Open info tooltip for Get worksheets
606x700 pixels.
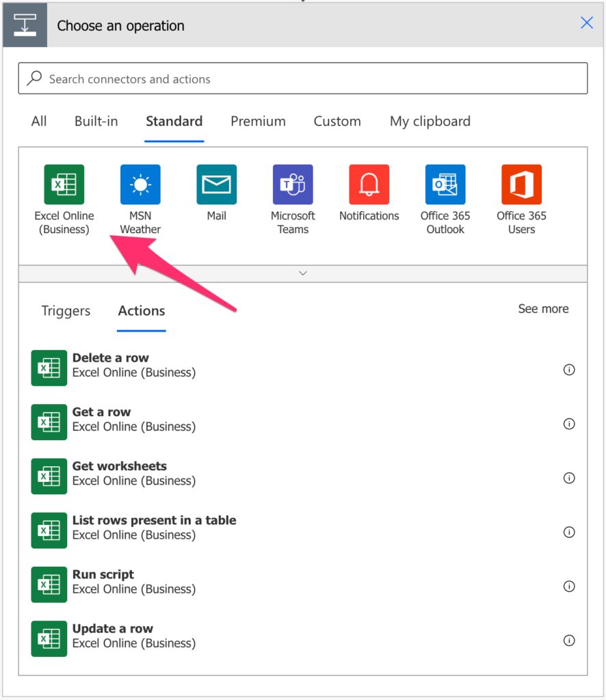point(569,478)
